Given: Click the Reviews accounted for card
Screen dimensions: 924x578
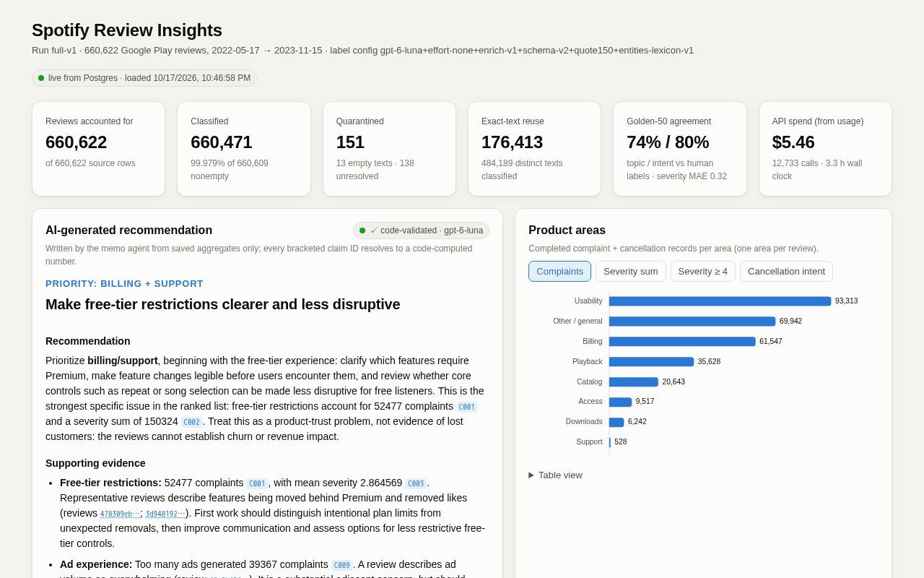Looking at the screenshot, I should tap(98, 149).
